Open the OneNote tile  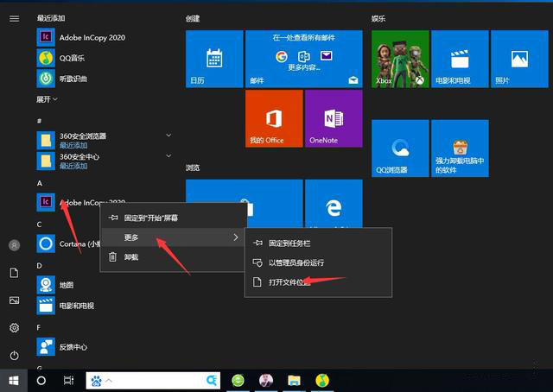tap(334, 118)
